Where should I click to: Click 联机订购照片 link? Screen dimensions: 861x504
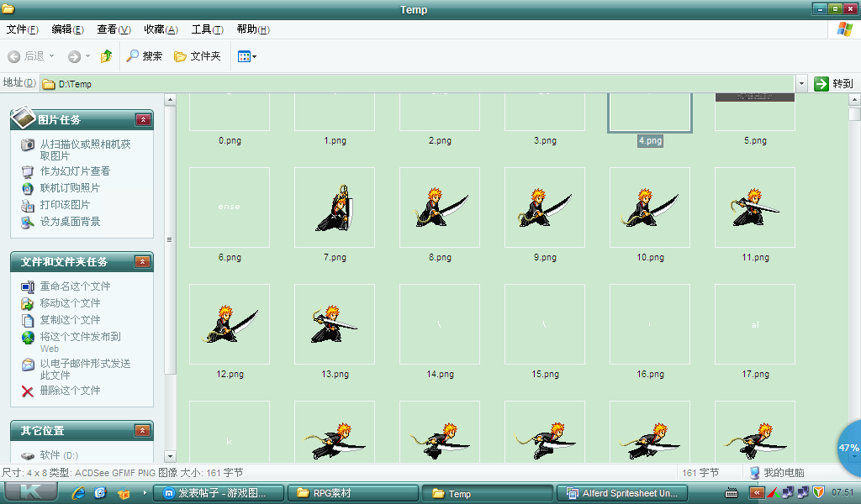(70, 188)
